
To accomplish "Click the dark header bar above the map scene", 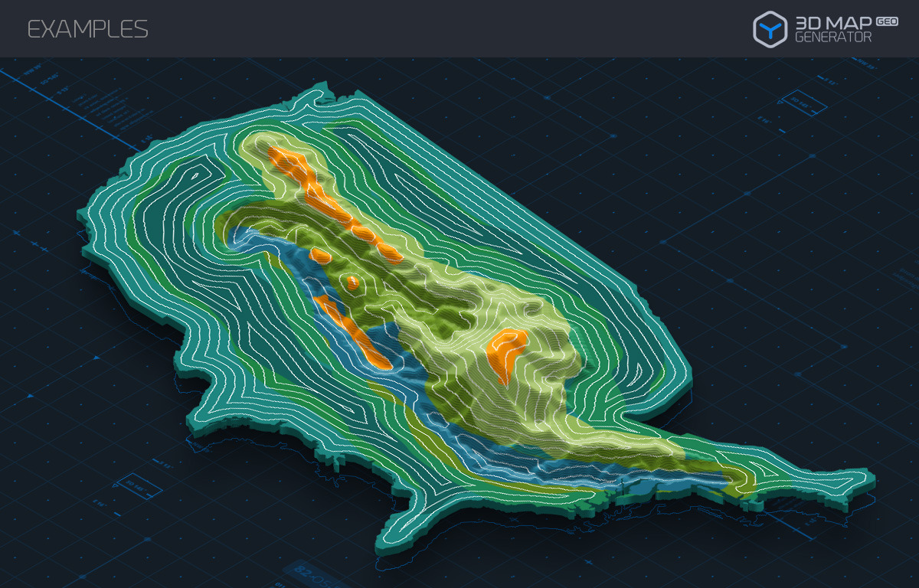I will coord(459,28).
